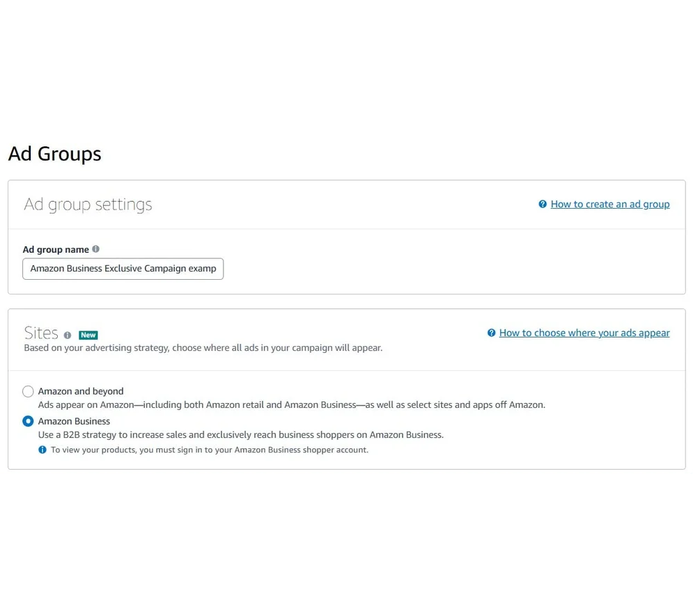
Task: Open the 'How to choose where your ads appear' link
Action: tap(584, 333)
